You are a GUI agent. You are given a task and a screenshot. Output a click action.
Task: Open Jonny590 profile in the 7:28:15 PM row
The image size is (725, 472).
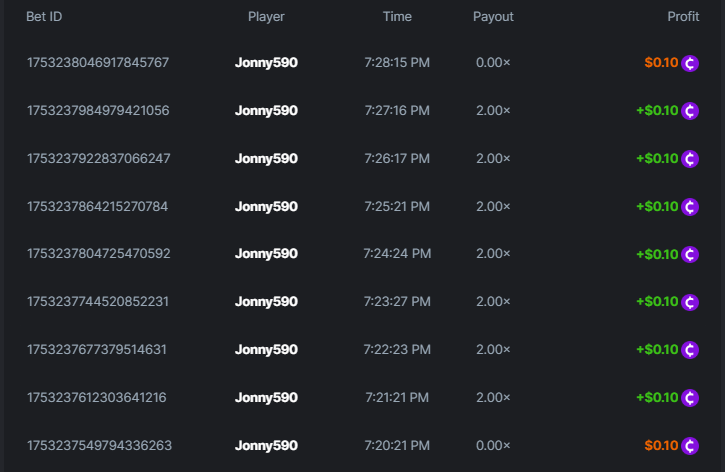pyautogui.click(x=266, y=63)
